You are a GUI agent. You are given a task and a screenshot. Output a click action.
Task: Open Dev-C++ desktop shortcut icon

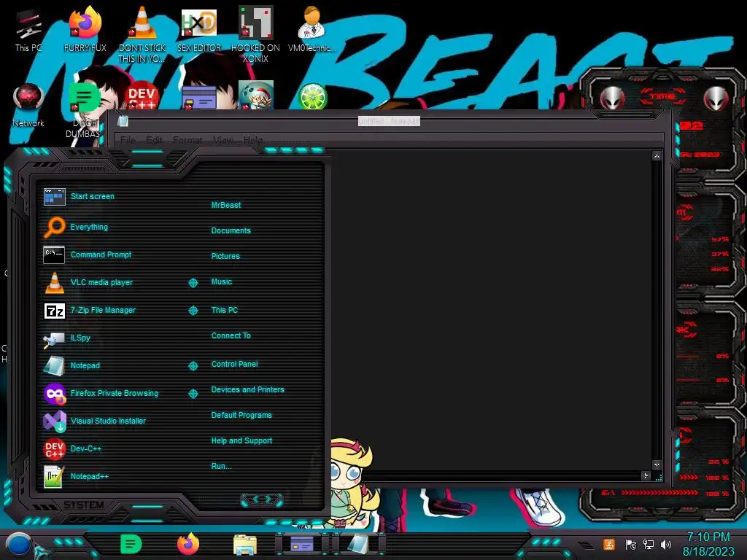point(142,96)
